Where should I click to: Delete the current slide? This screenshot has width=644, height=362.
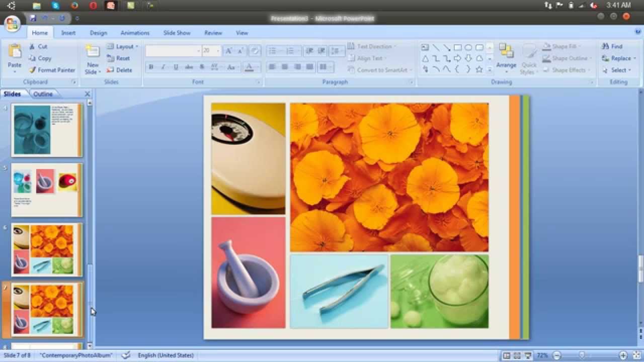pos(119,70)
